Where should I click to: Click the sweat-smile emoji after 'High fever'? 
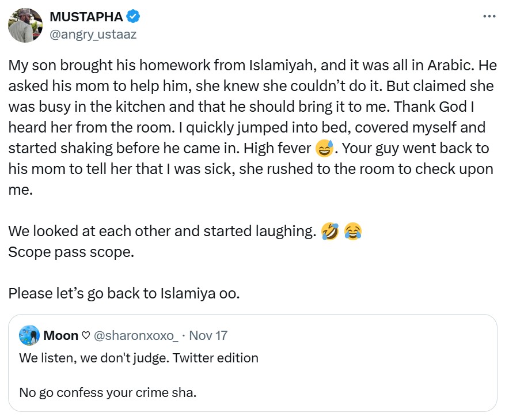click(325, 149)
